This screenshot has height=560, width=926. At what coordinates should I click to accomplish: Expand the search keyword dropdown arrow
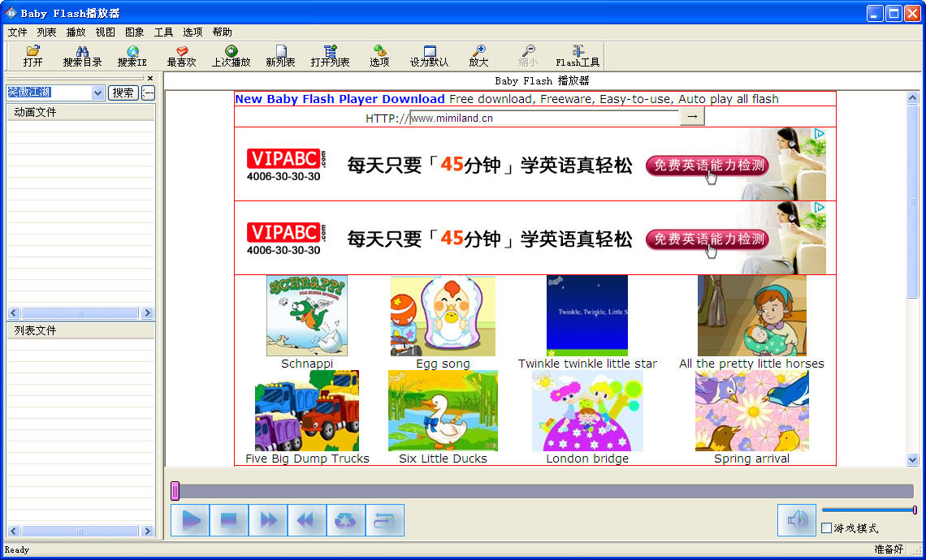click(98, 93)
